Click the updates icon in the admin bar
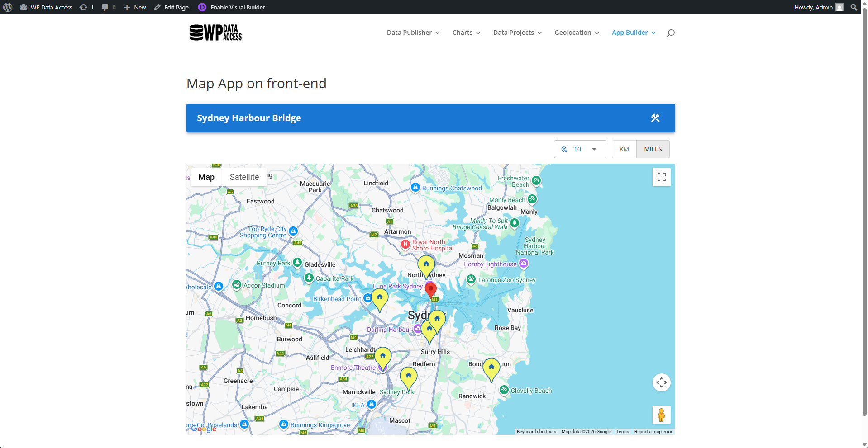This screenshot has width=868, height=448. (x=83, y=7)
